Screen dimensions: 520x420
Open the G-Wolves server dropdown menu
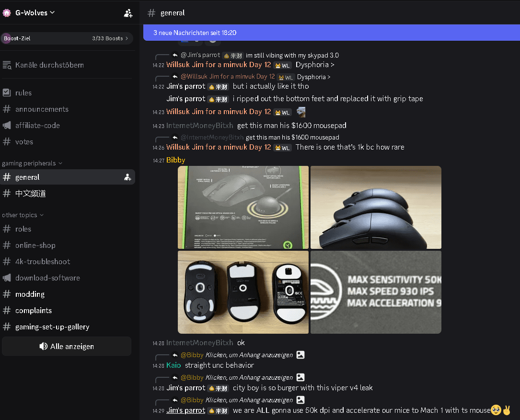(x=35, y=12)
